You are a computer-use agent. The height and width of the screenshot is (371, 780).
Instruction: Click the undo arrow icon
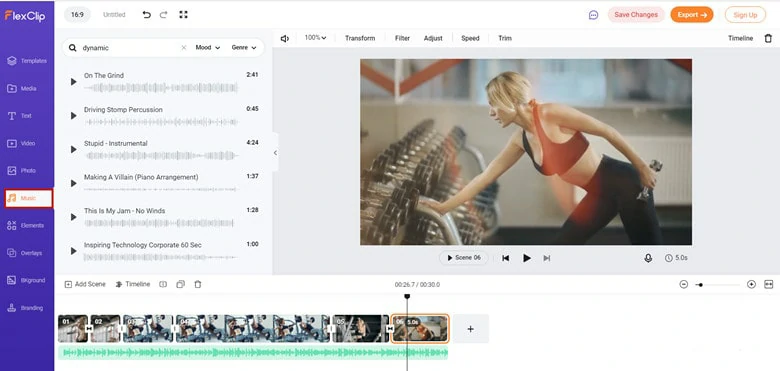click(146, 15)
